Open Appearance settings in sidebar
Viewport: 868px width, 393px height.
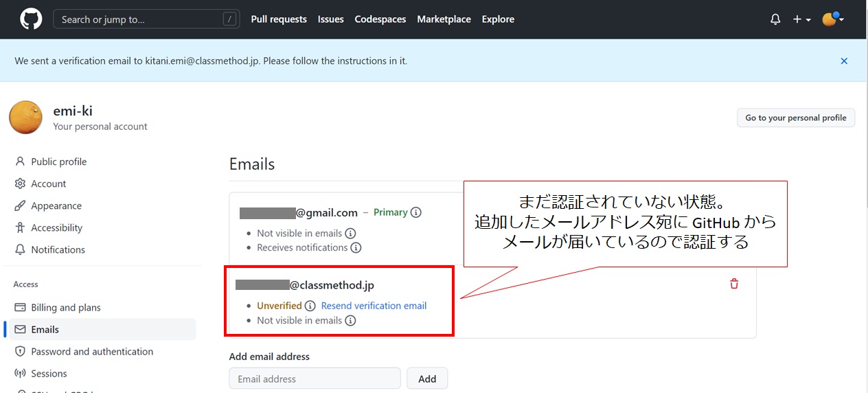pos(56,205)
